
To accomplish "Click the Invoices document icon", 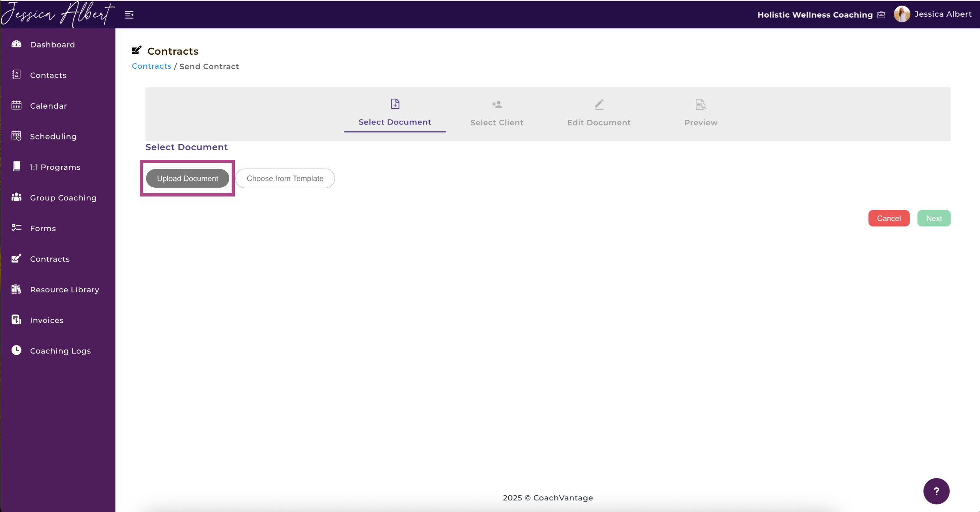I will tap(16, 320).
